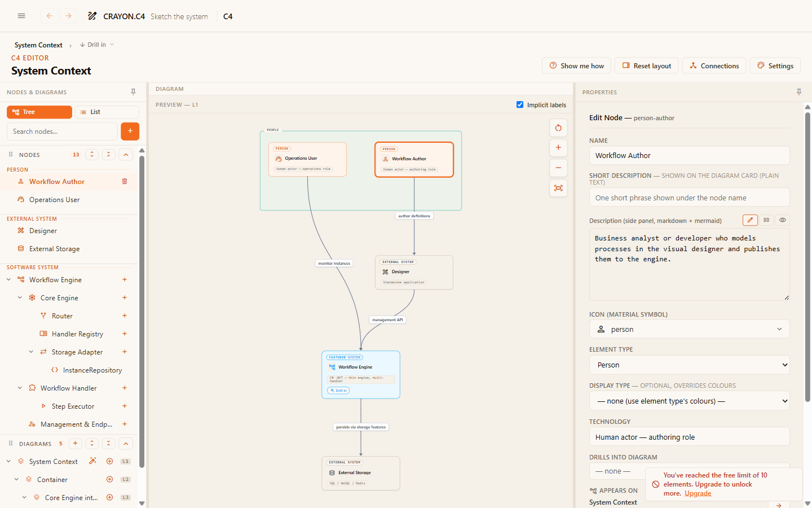
Task: Zoom in on the diagram preview
Action: pos(558,148)
